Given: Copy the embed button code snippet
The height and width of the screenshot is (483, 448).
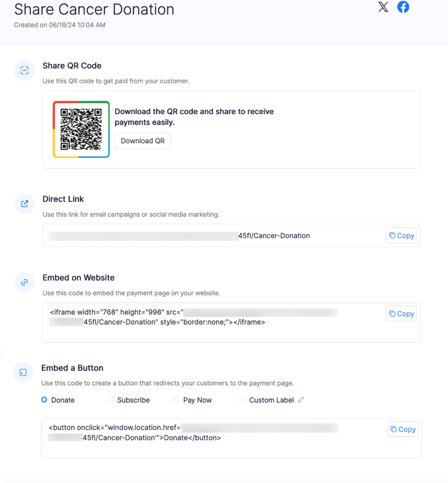Looking at the screenshot, I should pyautogui.click(x=403, y=429).
